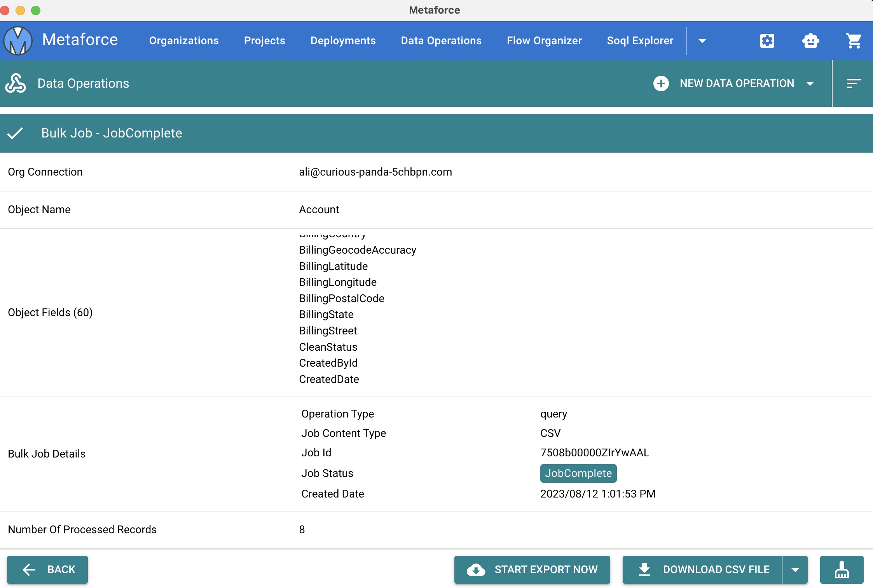Click the yellow macOS minimize button
The image size is (873, 588).
pyautogui.click(x=20, y=10)
